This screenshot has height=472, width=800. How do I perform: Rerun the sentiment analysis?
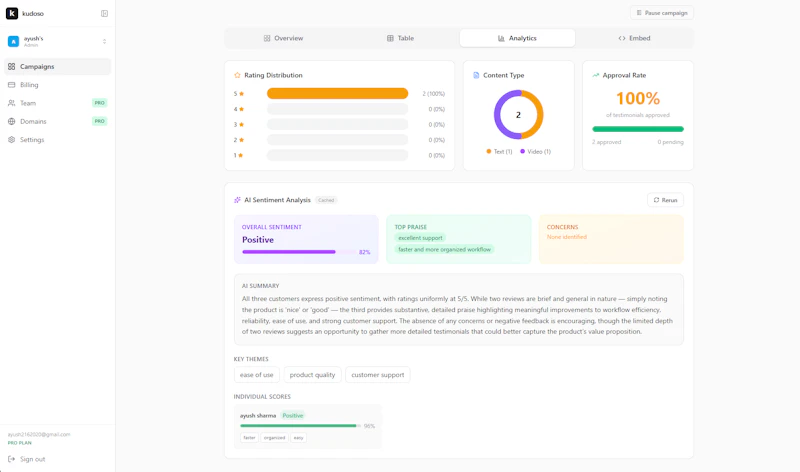point(665,200)
